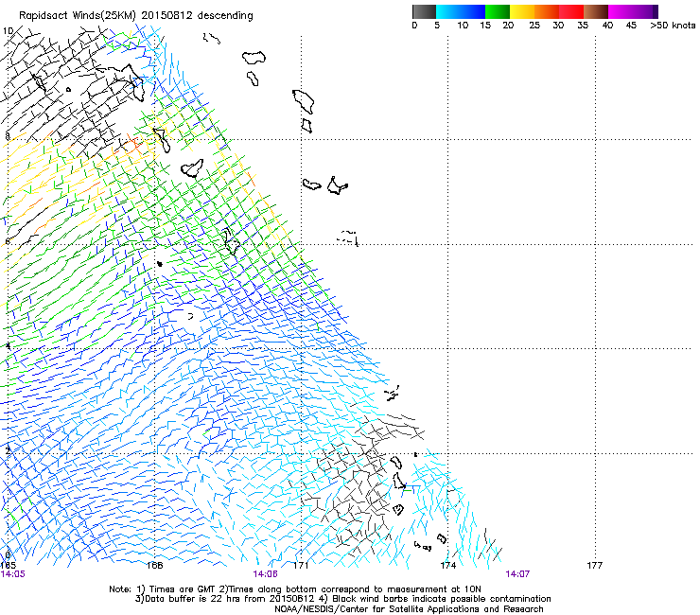This screenshot has height=615, width=700.
Task: Select the '2' latitude axis label
Action: (x=8, y=450)
